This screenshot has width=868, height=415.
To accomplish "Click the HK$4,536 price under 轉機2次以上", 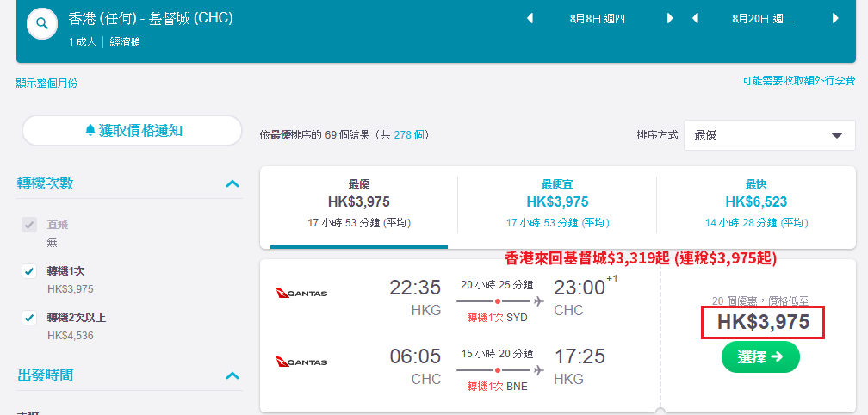I will (71, 335).
